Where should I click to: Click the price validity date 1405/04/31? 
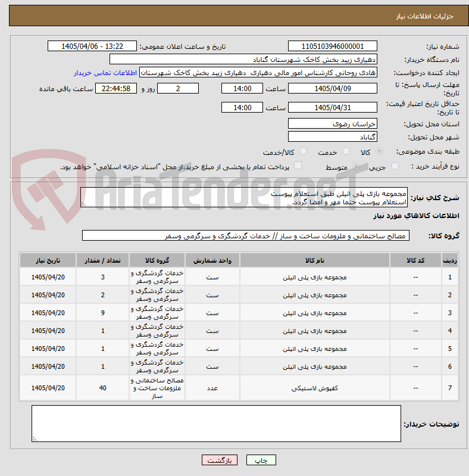click(x=333, y=107)
